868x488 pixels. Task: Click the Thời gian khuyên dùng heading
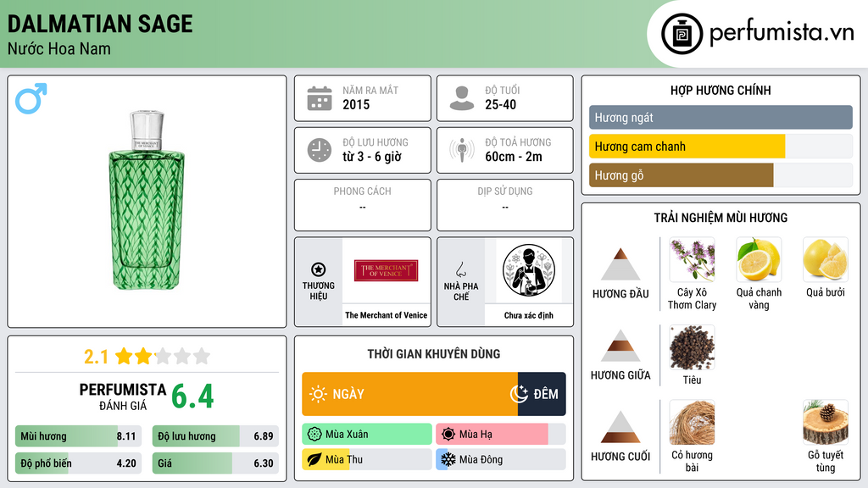(x=434, y=353)
